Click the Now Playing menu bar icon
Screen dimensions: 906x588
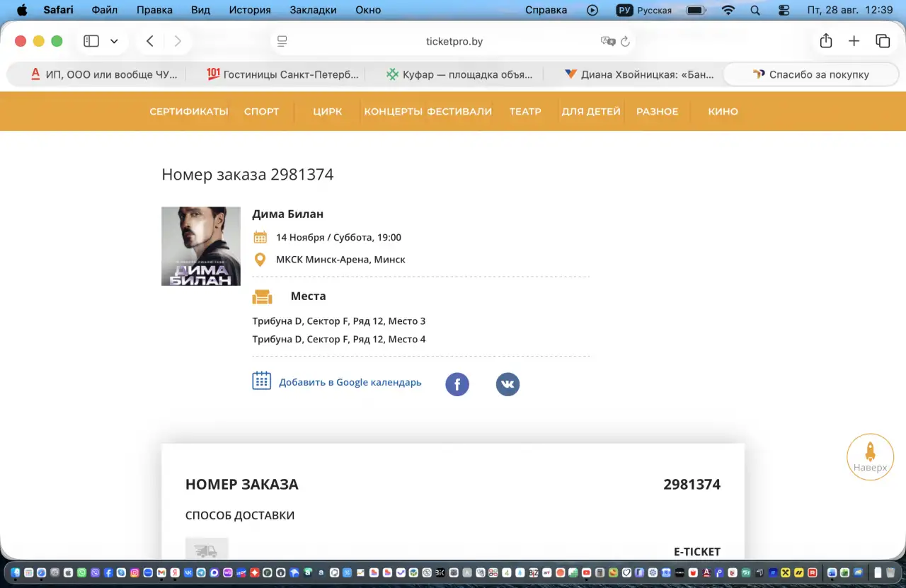click(x=592, y=10)
